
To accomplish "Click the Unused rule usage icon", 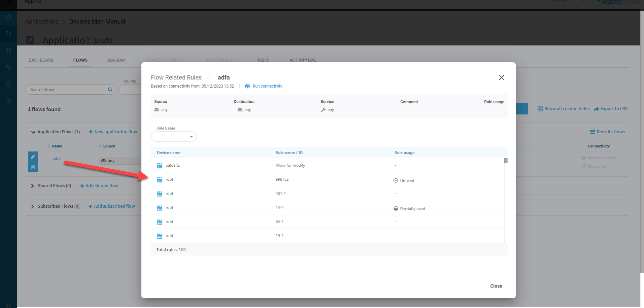I will pos(396,181).
